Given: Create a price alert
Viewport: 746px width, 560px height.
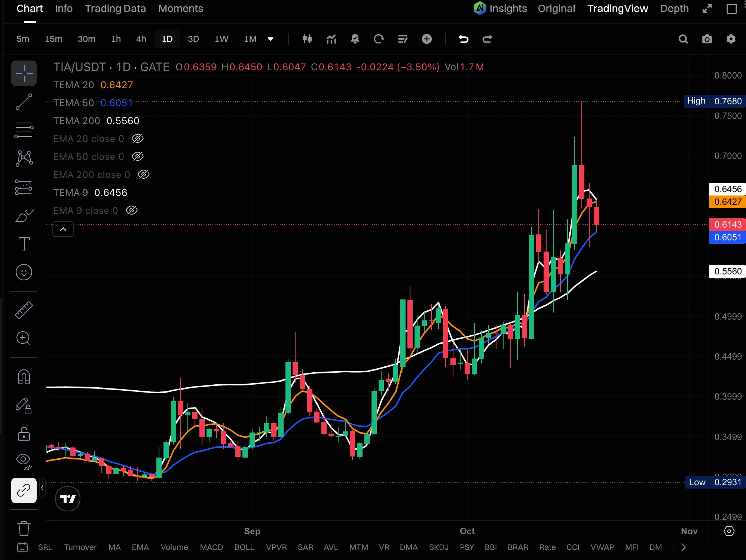Looking at the screenshot, I should pyautogui.click(x=355, y=39).
